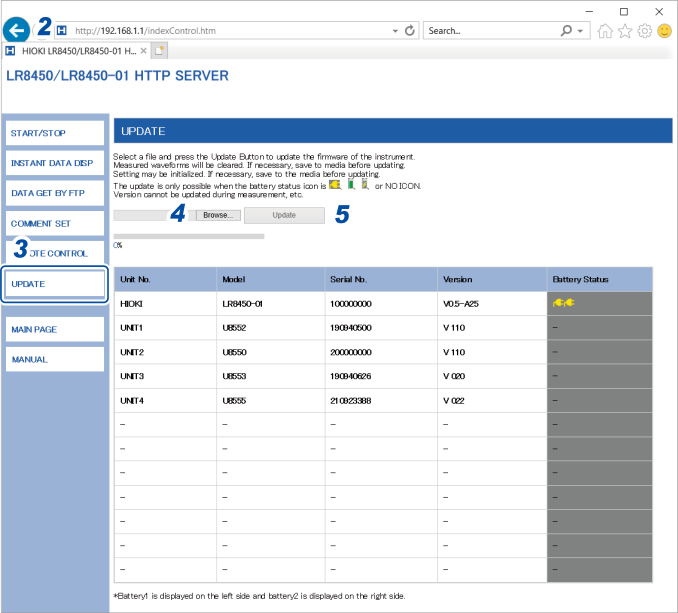Open REMOTE CONTROL page
Image resolution: width=678 pixels, height=613 pixels.
55,253
